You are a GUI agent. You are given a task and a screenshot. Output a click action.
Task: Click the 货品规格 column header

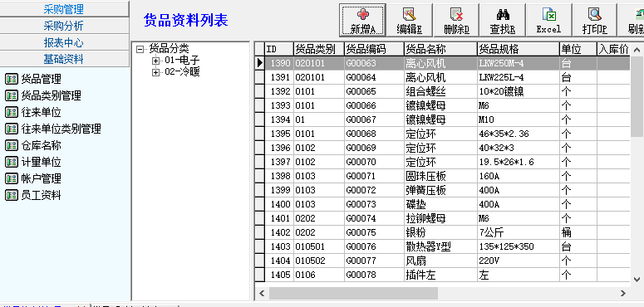tap(519, 49)
